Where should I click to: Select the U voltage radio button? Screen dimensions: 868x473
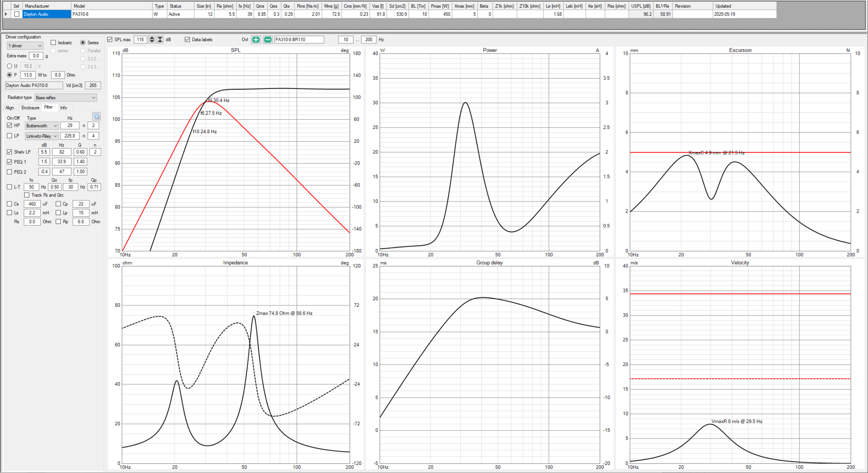[x=9, y=66]
